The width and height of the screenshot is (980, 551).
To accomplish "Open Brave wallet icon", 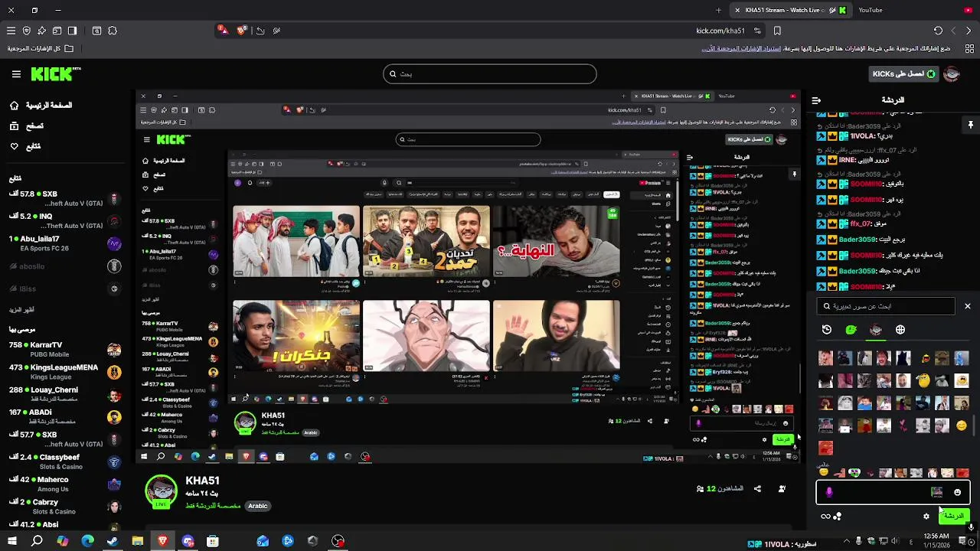I will tap(57, 31).
